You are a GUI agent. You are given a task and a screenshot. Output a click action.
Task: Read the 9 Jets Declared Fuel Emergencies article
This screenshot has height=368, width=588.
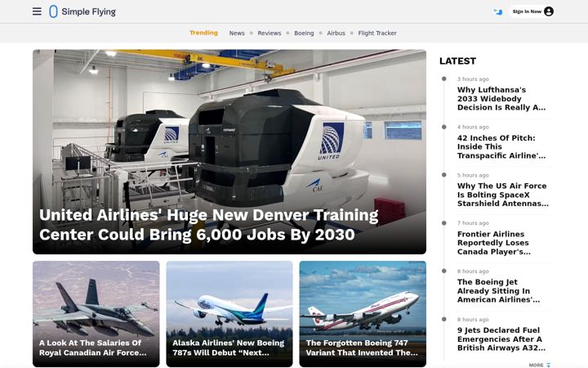coord(501,339)
